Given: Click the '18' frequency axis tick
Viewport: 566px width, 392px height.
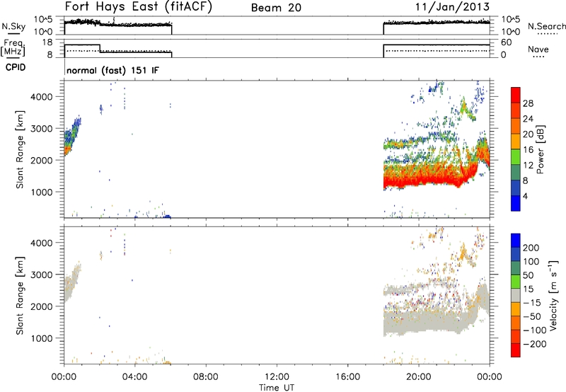Looking at the screenshot, I should (47, 42).
